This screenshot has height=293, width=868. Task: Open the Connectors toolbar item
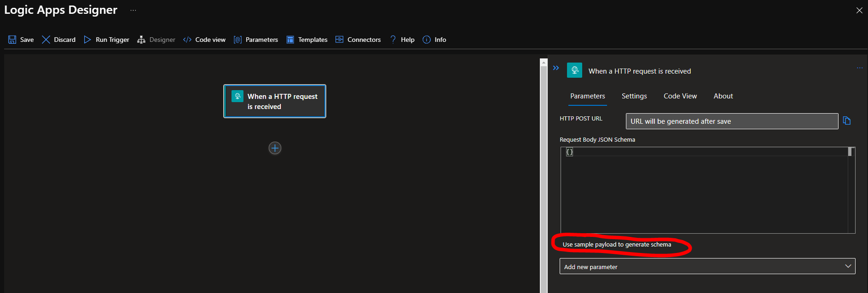(x=358, y=40)
